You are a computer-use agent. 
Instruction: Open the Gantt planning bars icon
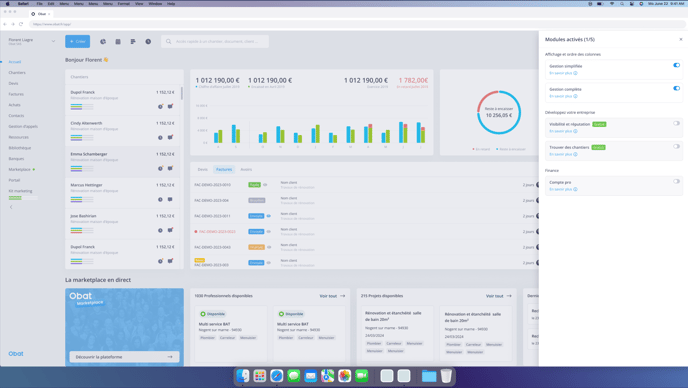[x=133, y=41]
